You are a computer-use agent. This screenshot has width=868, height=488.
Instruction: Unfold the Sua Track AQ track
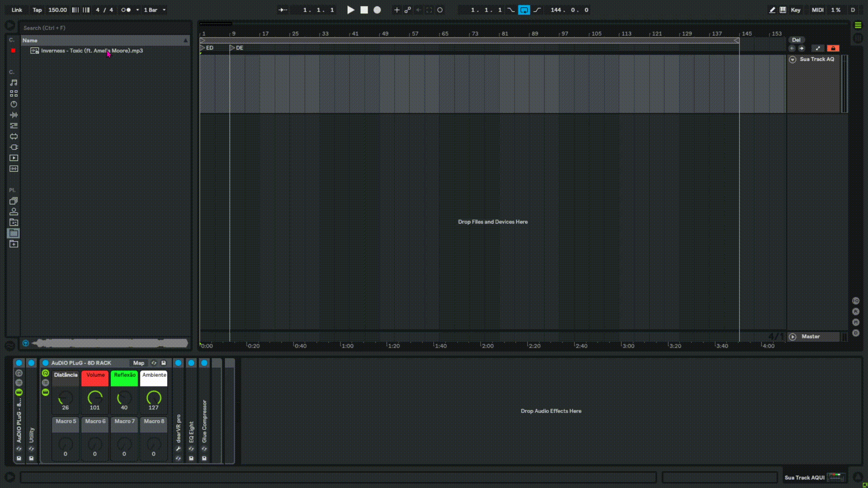click(793, 60)
